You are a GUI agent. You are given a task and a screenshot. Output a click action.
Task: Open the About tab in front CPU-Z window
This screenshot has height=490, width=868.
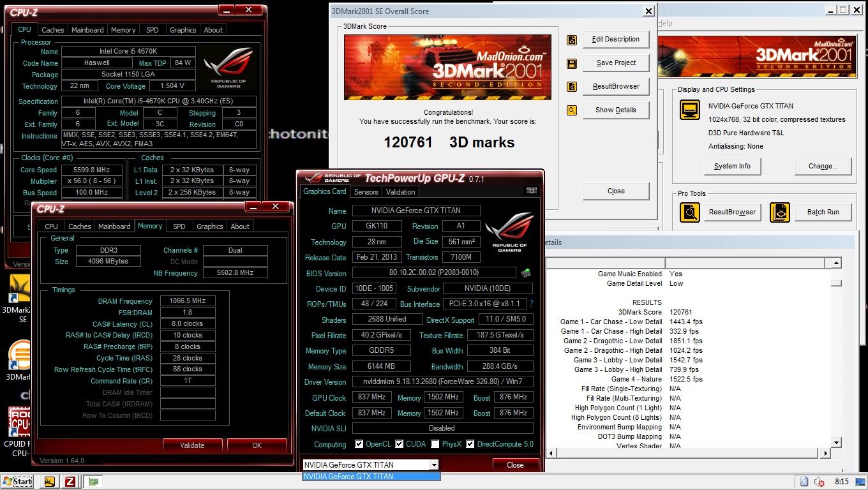pos(240,226)
